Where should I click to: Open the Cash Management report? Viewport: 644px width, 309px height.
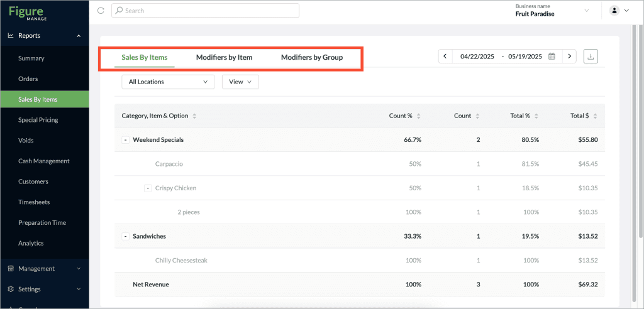coord(45,161)
